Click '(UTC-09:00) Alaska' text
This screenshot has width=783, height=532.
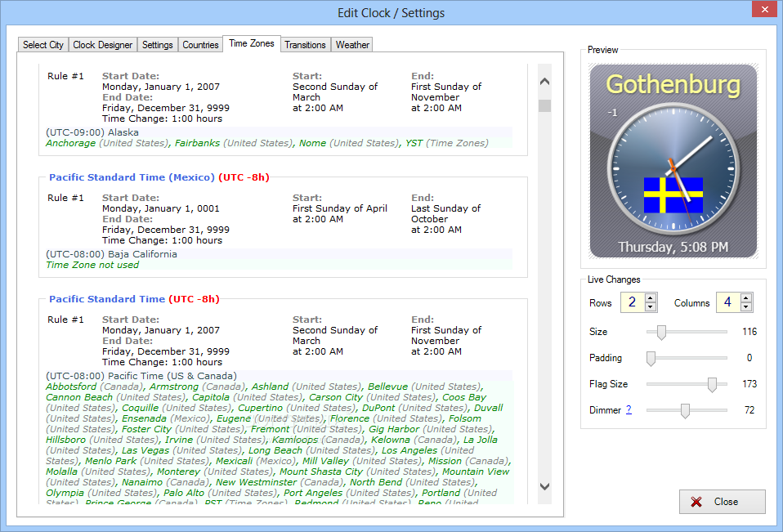coord(92,132)
